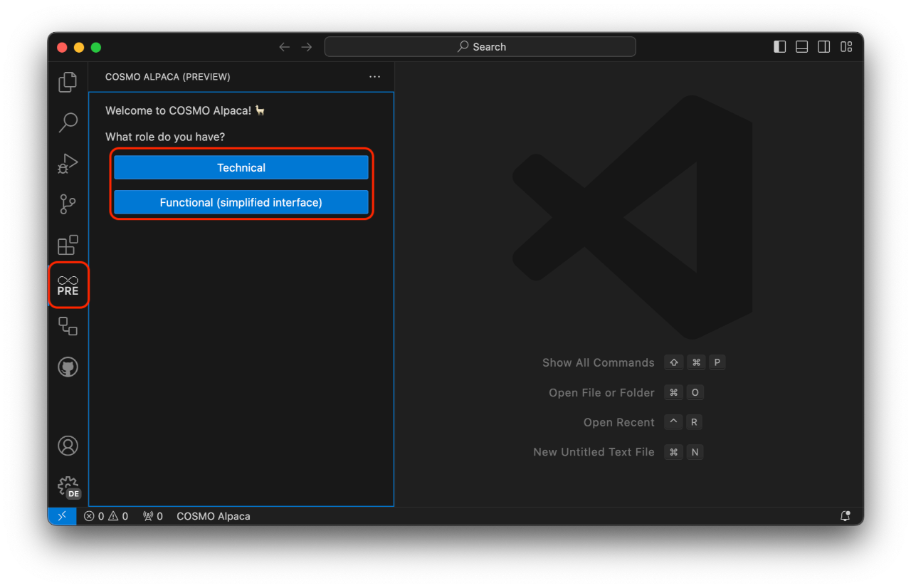Click the Search field in the title bar
Viewport: 911px width, 588px height.
(x=480, y=46)
